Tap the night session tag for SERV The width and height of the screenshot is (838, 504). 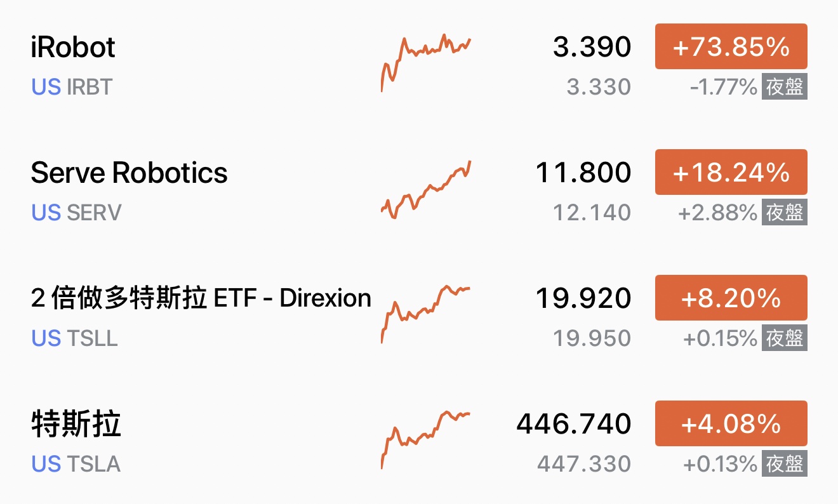tap(785, 213)
